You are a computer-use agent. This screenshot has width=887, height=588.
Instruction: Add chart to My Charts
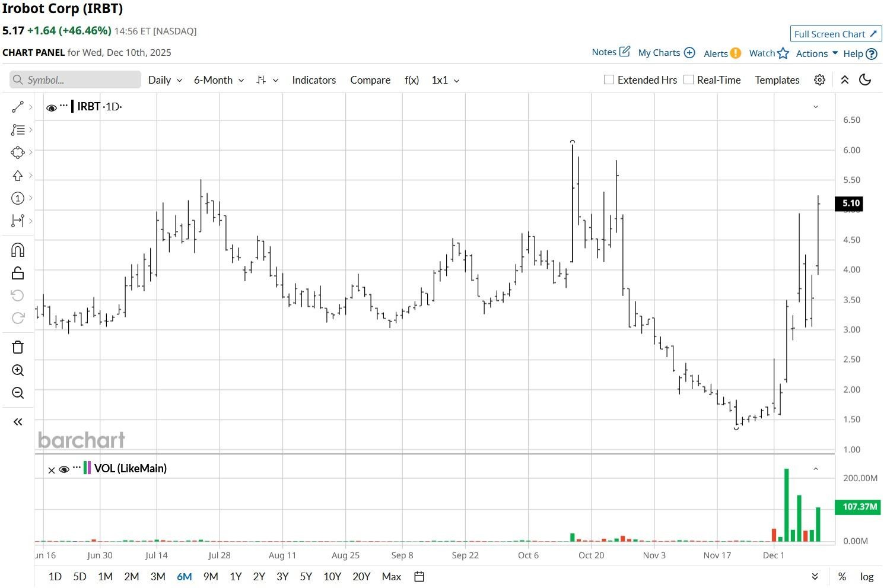(x=666, y=53)
